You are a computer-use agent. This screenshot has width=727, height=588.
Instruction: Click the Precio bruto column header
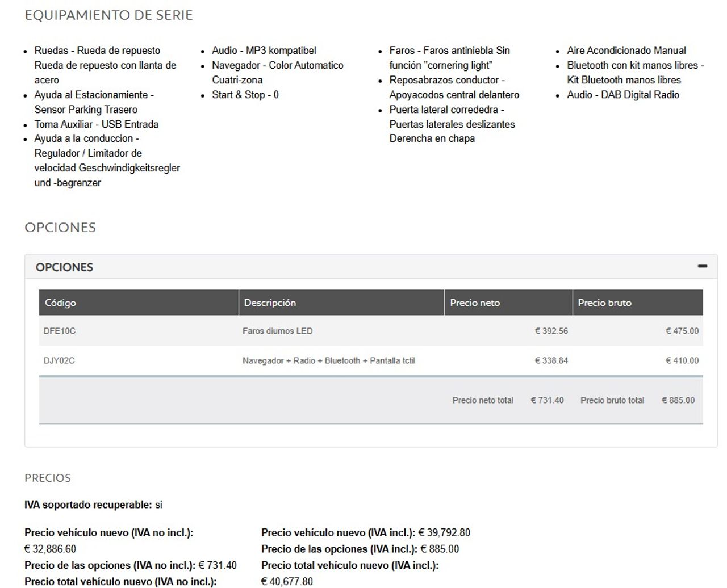coord(638,303)
